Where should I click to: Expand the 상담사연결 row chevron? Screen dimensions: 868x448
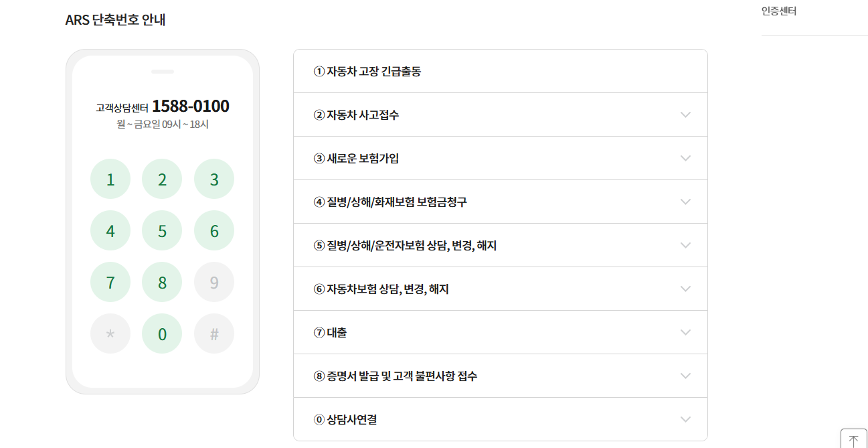685,419
